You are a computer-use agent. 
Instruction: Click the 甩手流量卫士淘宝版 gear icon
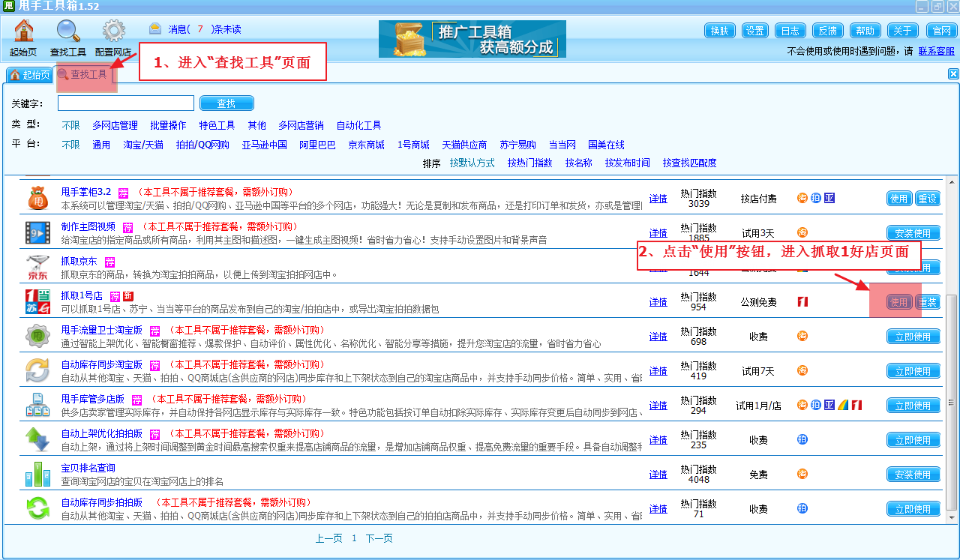click(37, 337)
